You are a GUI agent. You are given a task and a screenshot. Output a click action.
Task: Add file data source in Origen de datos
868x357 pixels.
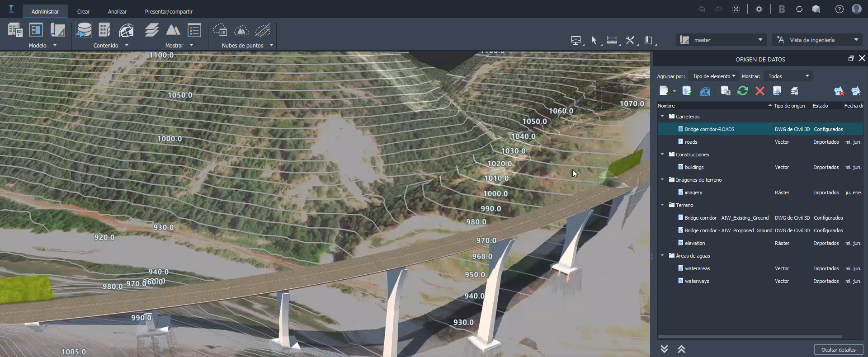664,91
